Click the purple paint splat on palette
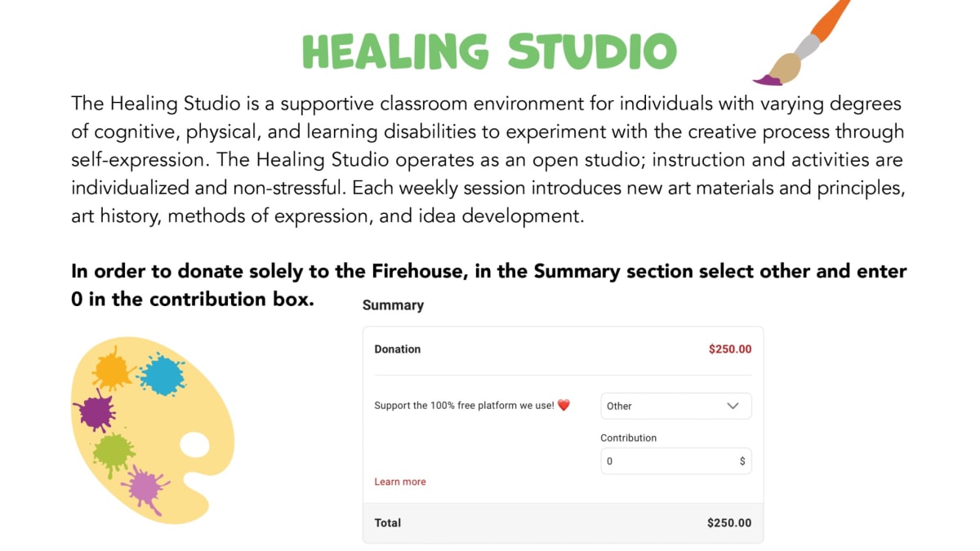Viewport: 980px width, 551px height. tap(96, 411)
